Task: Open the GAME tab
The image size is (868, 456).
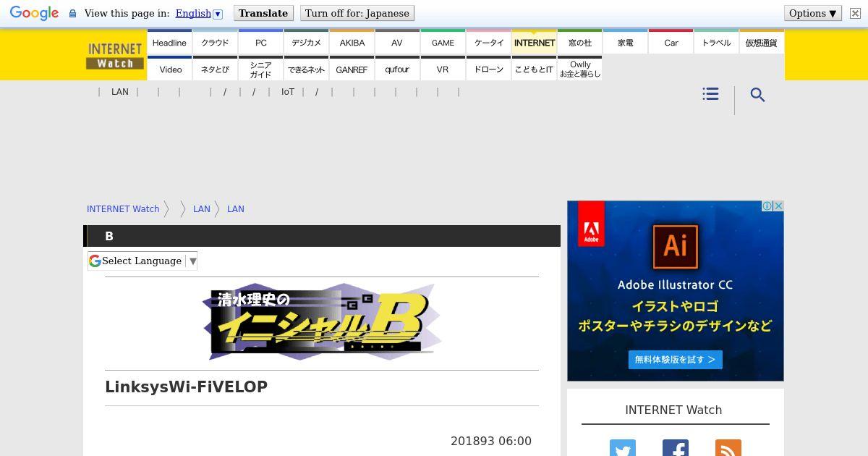Action: point(443,42)
